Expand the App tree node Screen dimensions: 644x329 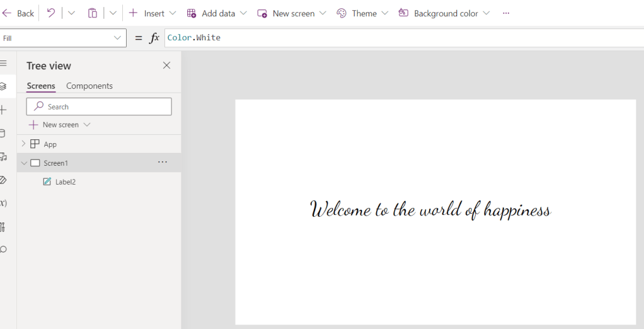pos(24,144)
